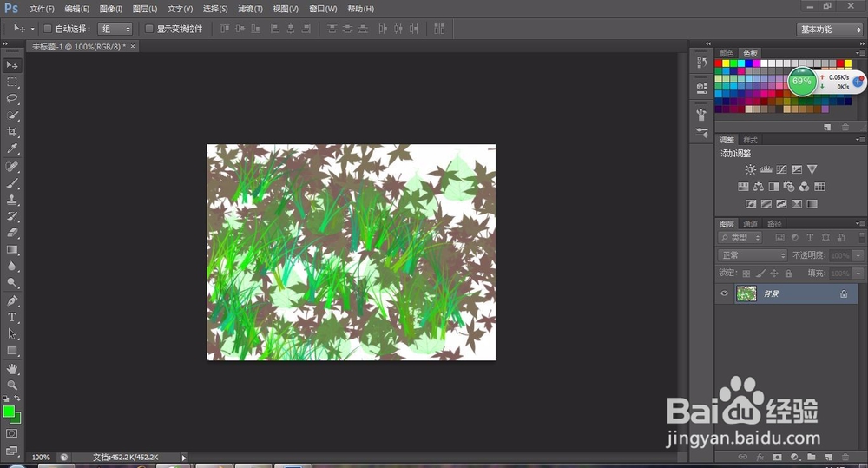868x468 pixels.
Task: Select the Zoom tool in toolbox
Action: [12, 386]
